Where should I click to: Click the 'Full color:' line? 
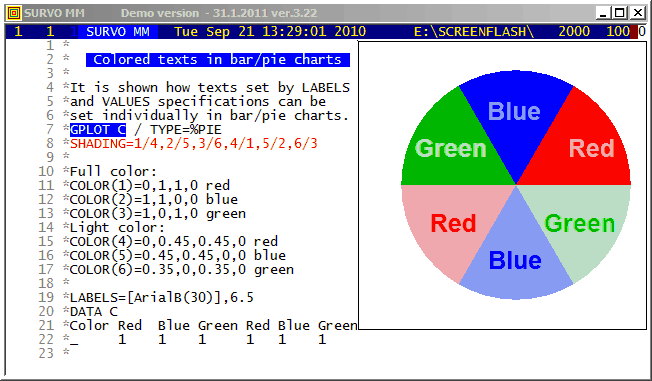[113, 171]
